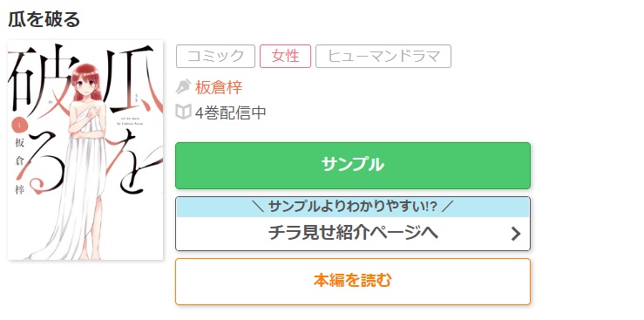Click the blue サンプルよりわかりやすい banner

pos(353,207)
